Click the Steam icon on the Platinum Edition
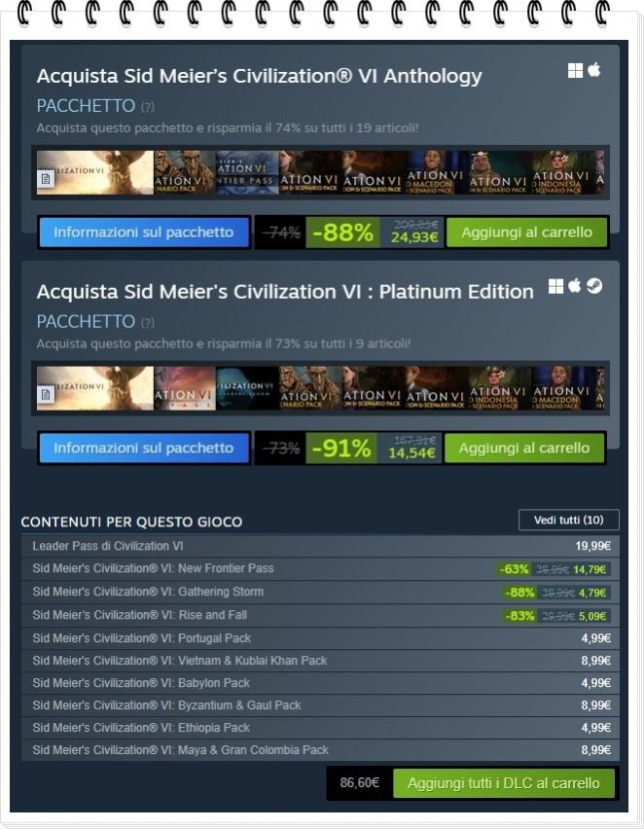 click(594, 286)
